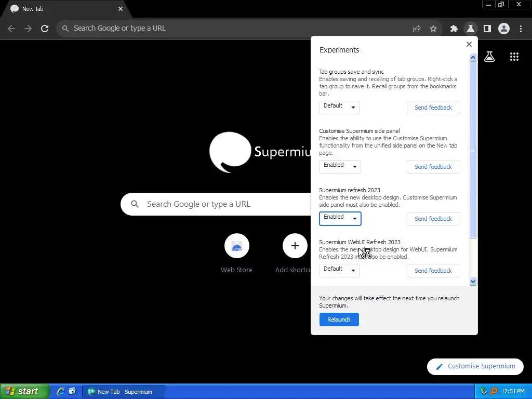Click the flask icon on new tab page
Screen dimensions: 532x399
[489, 57]
